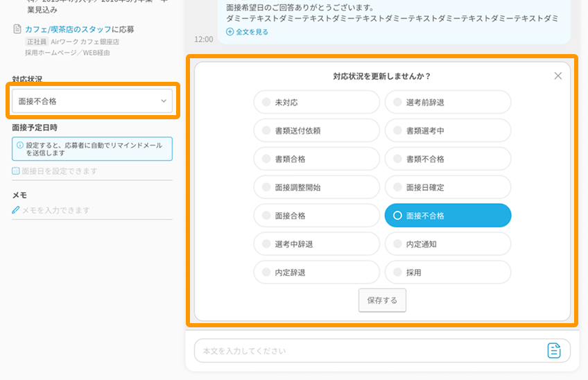Pick the 面接合格 option
This screenshot has width=588, height=380.
point(316,216)
